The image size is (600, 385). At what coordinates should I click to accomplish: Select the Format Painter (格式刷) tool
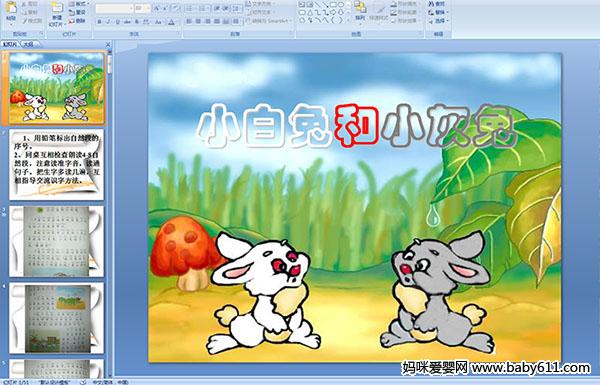pos(32,21)
